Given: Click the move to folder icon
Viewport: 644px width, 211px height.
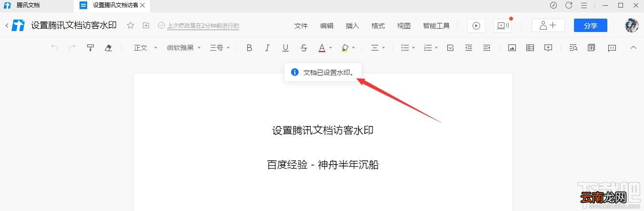Looking at the screenshot, I should coord(146,25).
